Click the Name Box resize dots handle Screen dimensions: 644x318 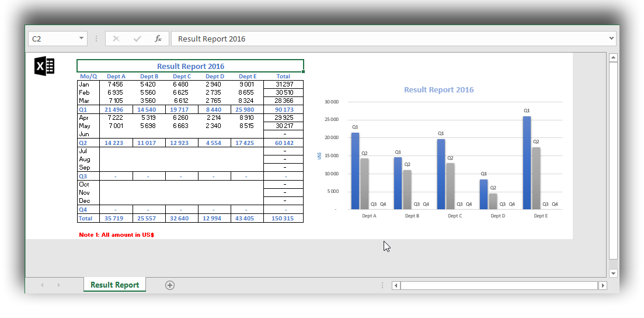click(x=96, y=39)
